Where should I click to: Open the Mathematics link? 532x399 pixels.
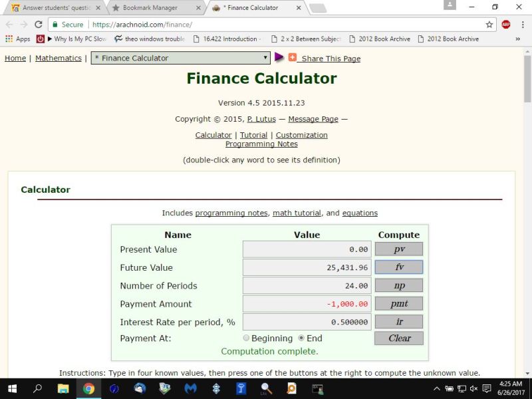59,59
